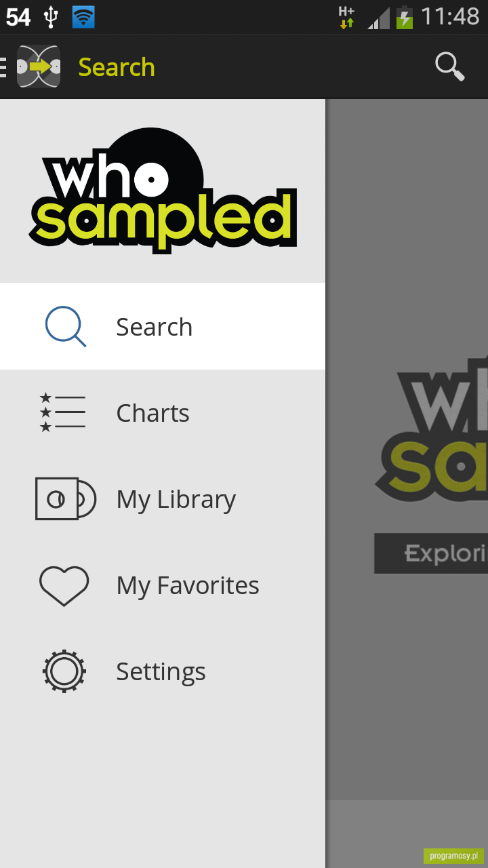488x868 pixels.
Task: Open Settings from the drawer
Action: pyautogui.click(x=163, y=671)
